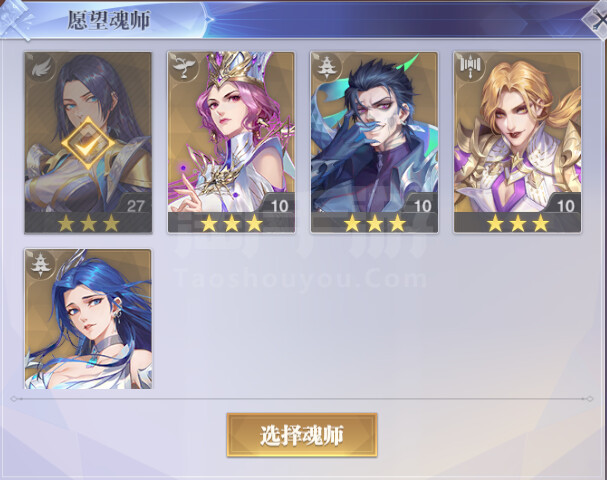Select the blue-haired masked man card
607x480 pixels.
tap(374, 142)
